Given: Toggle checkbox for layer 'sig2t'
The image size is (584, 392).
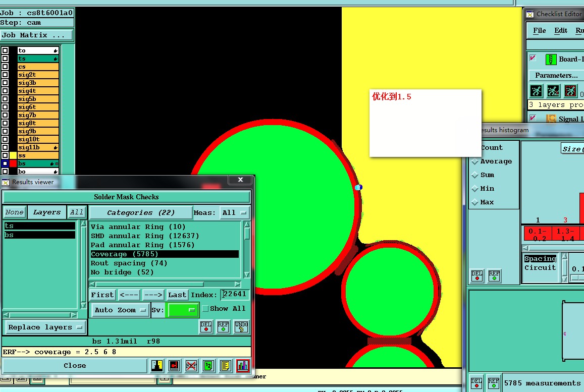Looking at the screenshot, I should coord(5,75).
